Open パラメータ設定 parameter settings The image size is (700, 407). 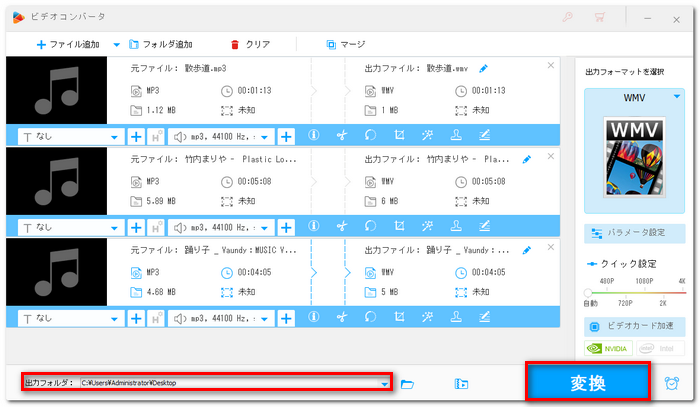(634, 233)
